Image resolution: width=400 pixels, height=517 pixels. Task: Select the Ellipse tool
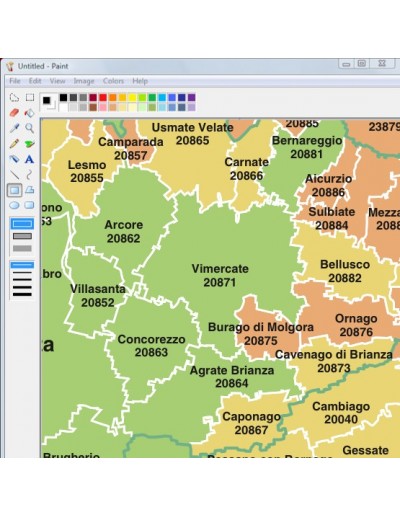[x=14, y=205]
